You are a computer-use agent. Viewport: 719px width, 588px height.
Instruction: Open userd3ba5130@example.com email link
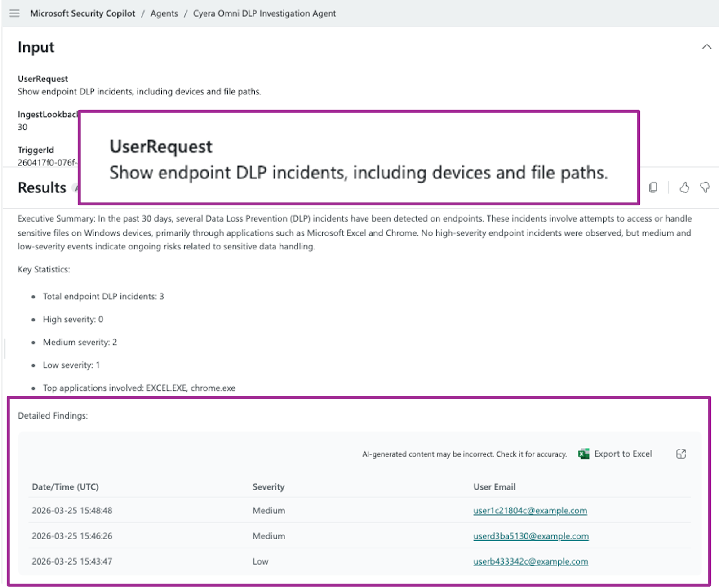pos(531,536)
